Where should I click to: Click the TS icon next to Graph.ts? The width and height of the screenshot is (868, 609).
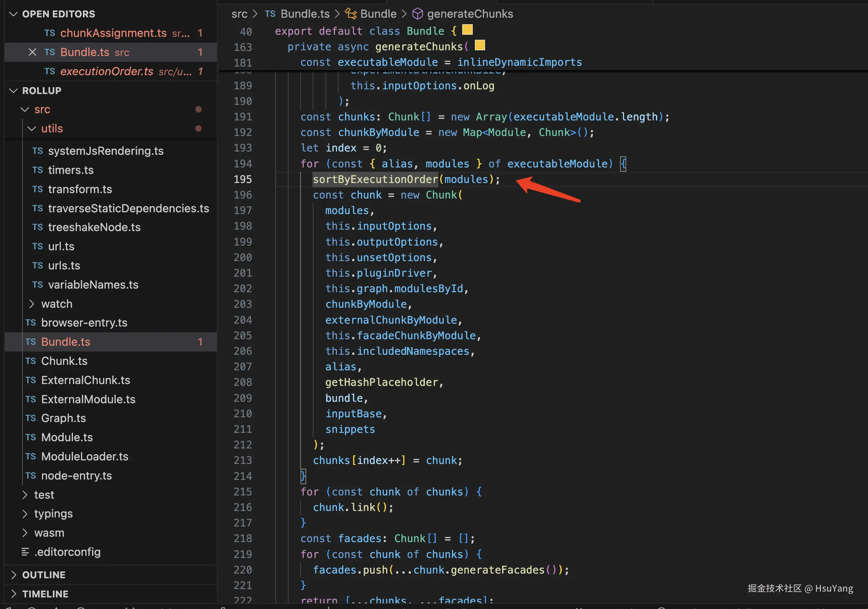[x=31, y=418]
